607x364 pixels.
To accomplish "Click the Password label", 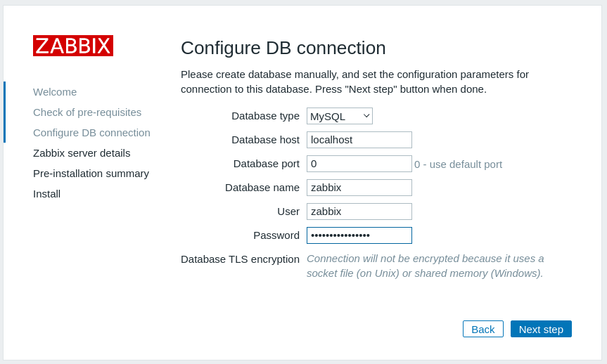I will click(x=276, y=235).
